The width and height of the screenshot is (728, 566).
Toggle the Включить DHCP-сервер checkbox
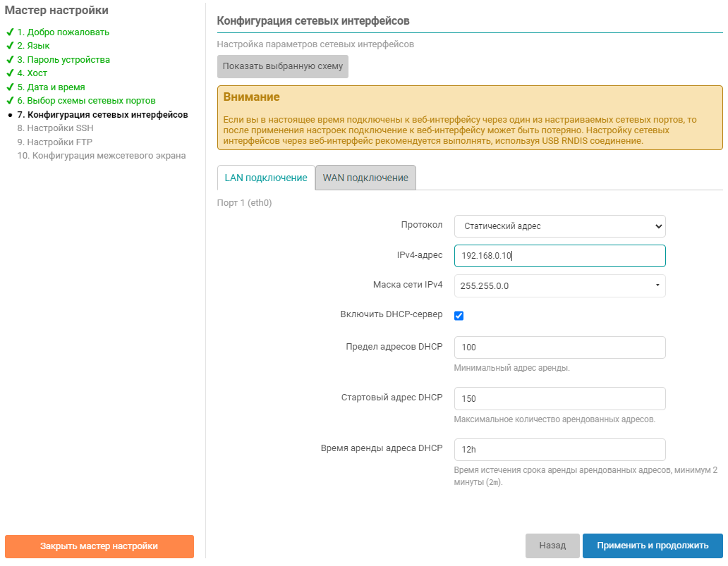459,315
